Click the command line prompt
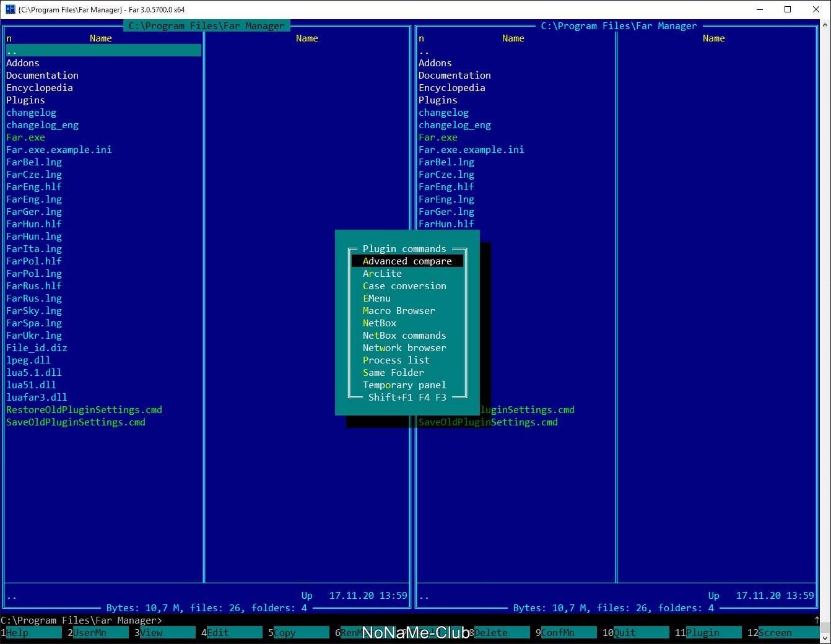 [81, 620]
